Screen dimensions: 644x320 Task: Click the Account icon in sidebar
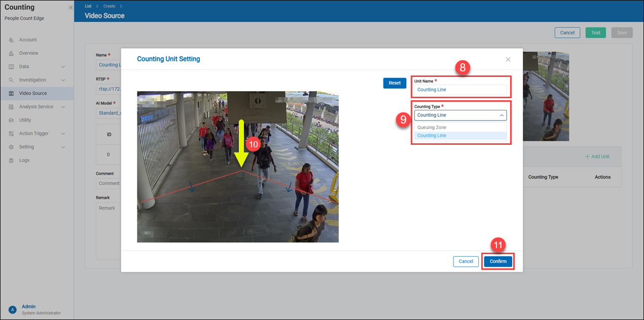(11, 40)
